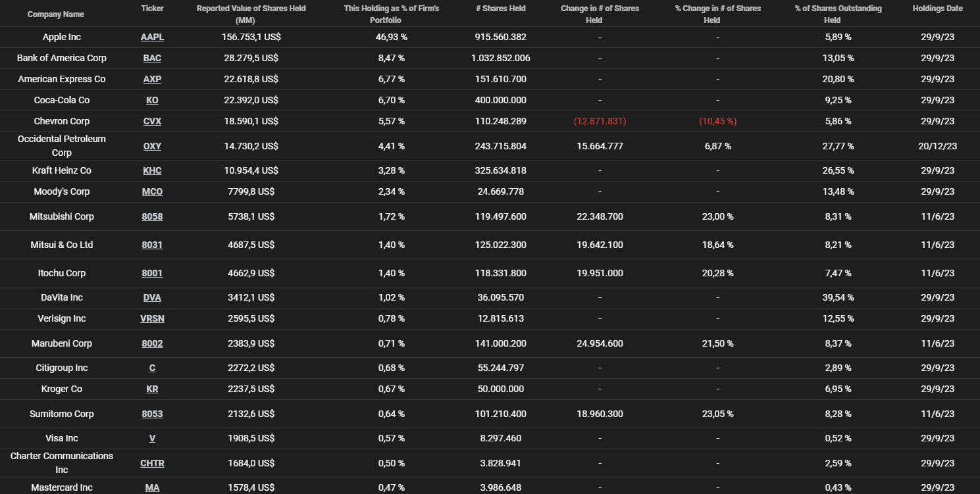Open the CHTR ticker link
This screenshot has height=494, width=980.
[x=152, y=463]
